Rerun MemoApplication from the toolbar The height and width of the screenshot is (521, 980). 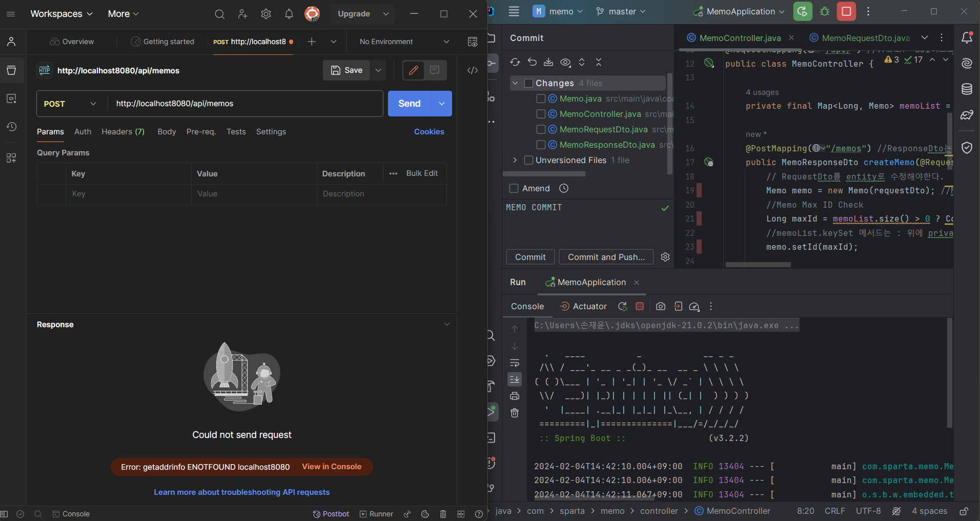coord(803,11)
